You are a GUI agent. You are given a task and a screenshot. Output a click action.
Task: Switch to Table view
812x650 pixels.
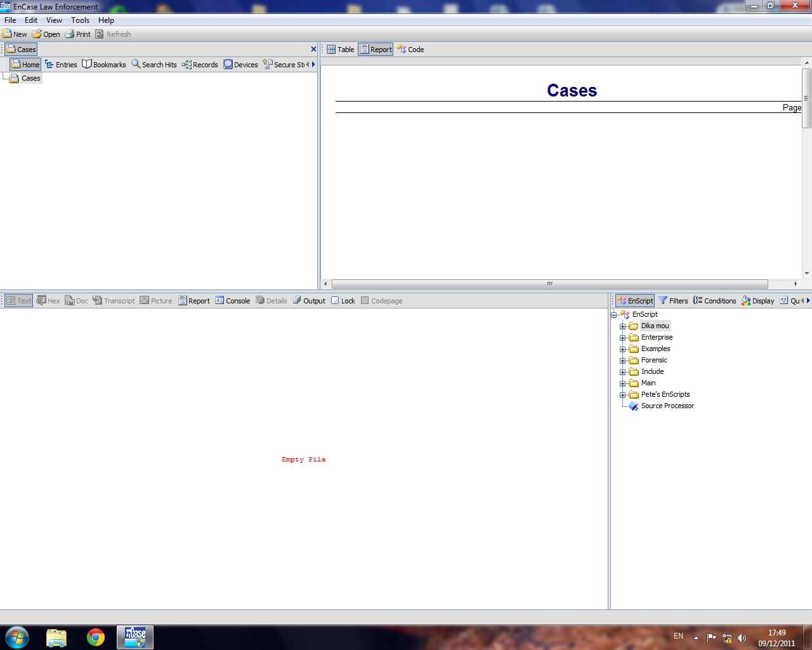pyautogui.click(x=341, y=50)
